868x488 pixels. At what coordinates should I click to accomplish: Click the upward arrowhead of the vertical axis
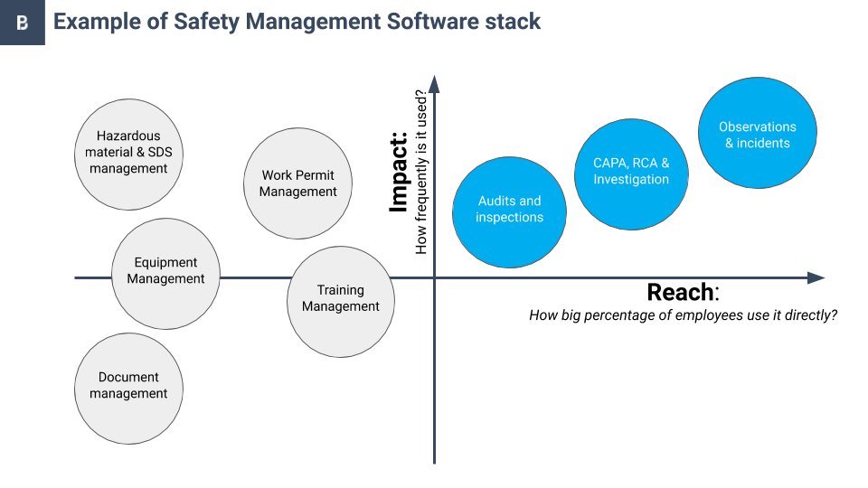[x=434, y=84]
